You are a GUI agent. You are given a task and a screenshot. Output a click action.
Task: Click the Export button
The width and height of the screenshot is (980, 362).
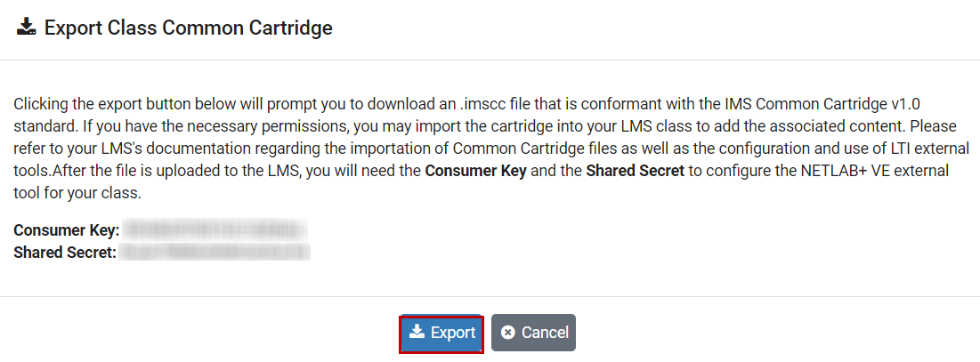[441, 333]
